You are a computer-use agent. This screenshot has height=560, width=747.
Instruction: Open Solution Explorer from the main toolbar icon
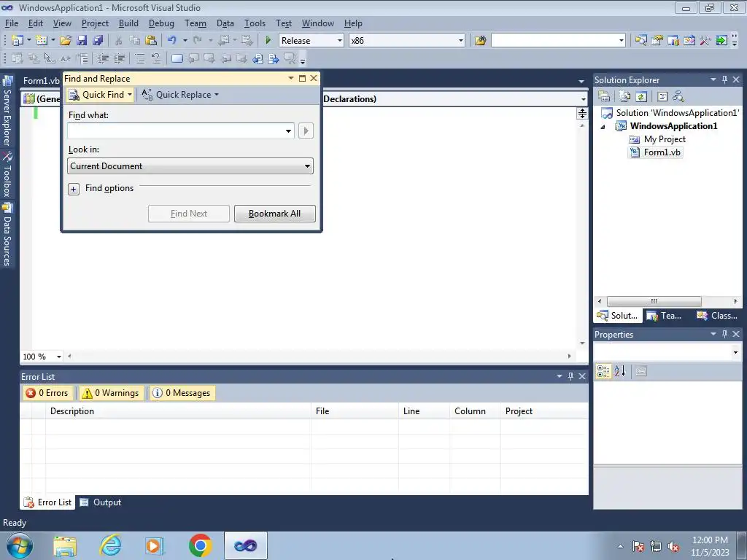coord(640,41)
